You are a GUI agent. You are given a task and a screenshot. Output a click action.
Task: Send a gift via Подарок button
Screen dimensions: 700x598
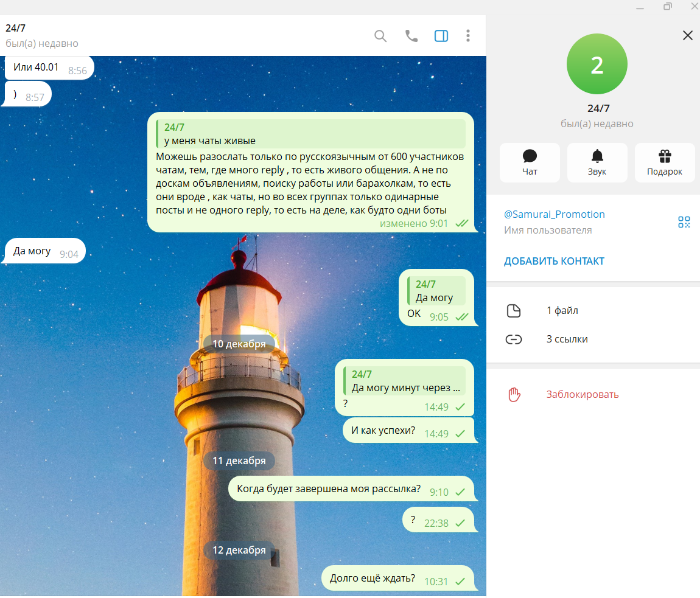[x=664, y=162]
